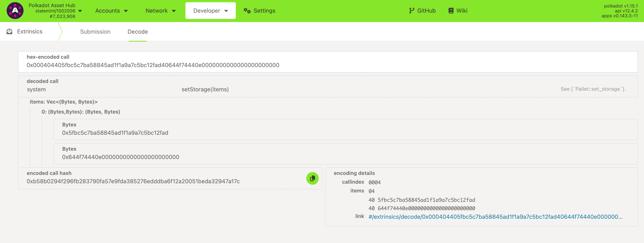Click the Settings gears icon

pyautogui.click(x=247, y=11)
